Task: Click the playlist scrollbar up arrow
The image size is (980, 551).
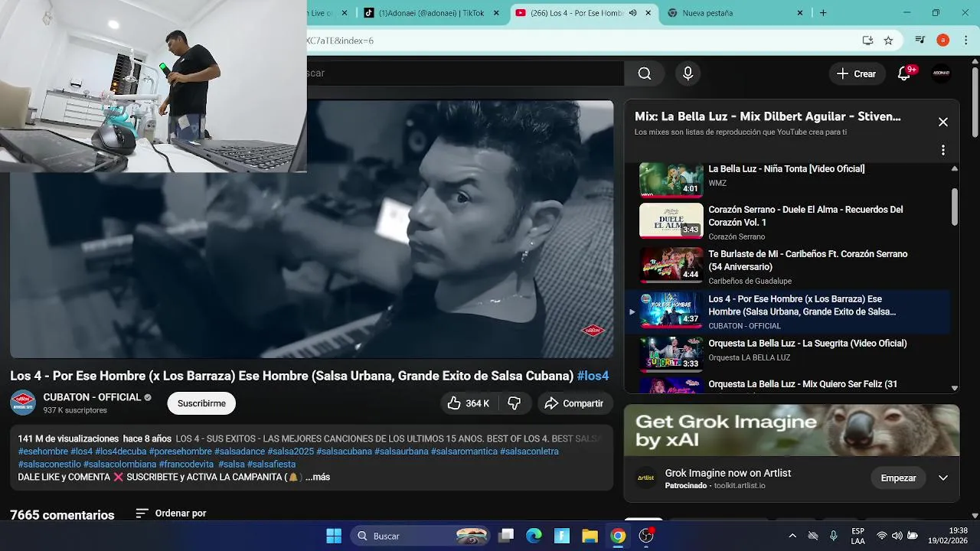Action: 954,168
